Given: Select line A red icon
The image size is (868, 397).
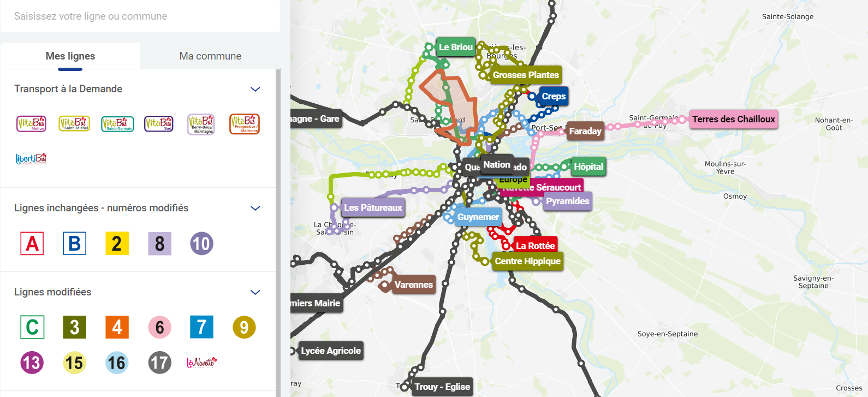Looking at the screenshot, I should (x=32, y=244).
